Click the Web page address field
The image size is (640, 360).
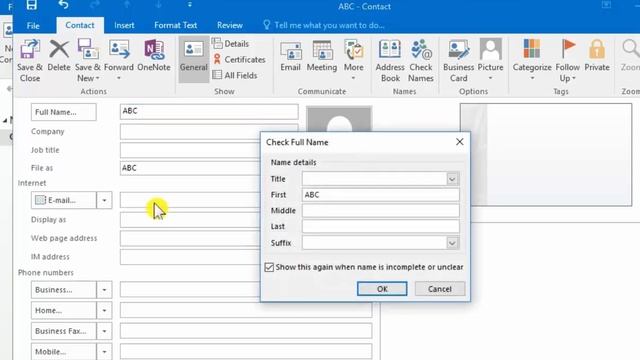click(190, 238)
